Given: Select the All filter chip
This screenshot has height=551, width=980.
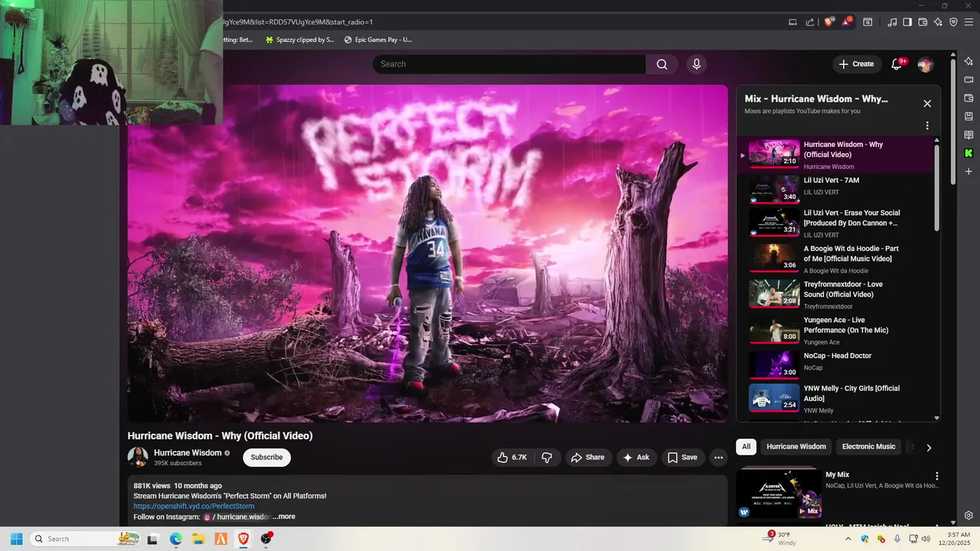Looking at the screenshot, I should point(746,447).
